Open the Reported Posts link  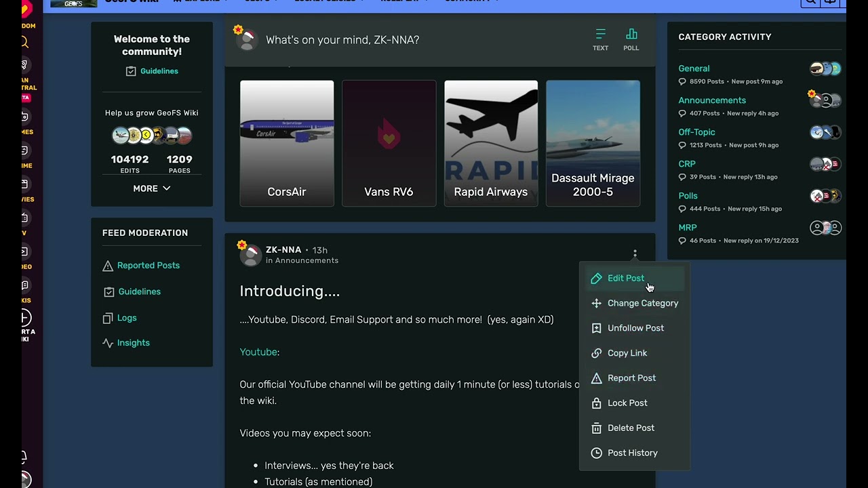coord(149,266)
